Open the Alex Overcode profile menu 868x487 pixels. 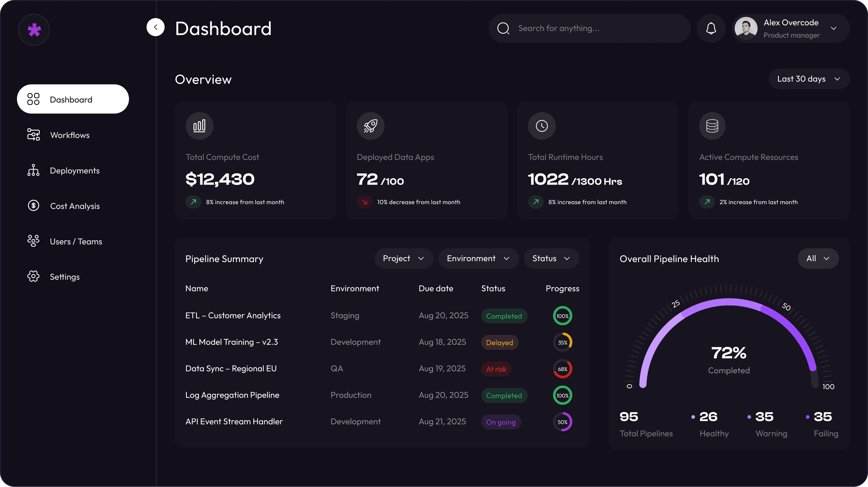(x=790, y=28)
